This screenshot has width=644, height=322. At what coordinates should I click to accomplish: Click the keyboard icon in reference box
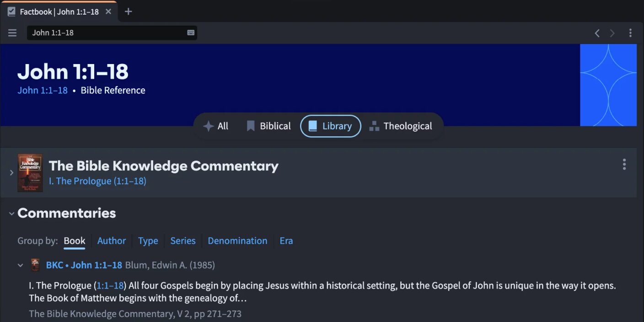pyautogui.click(x=191, y=33)
